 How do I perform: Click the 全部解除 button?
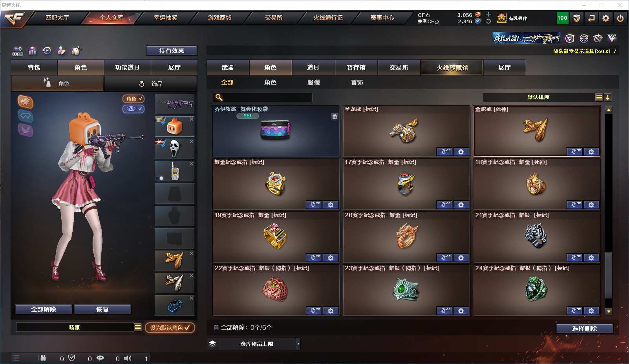tap(44, 309)
